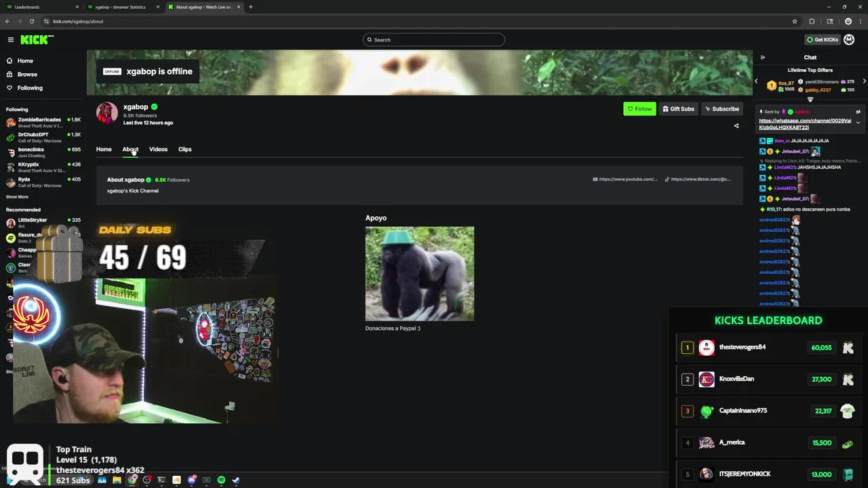868x488 pixels.
Task: Switch to the Leaderboards browser tab
Action: click(x=41, y=7)
